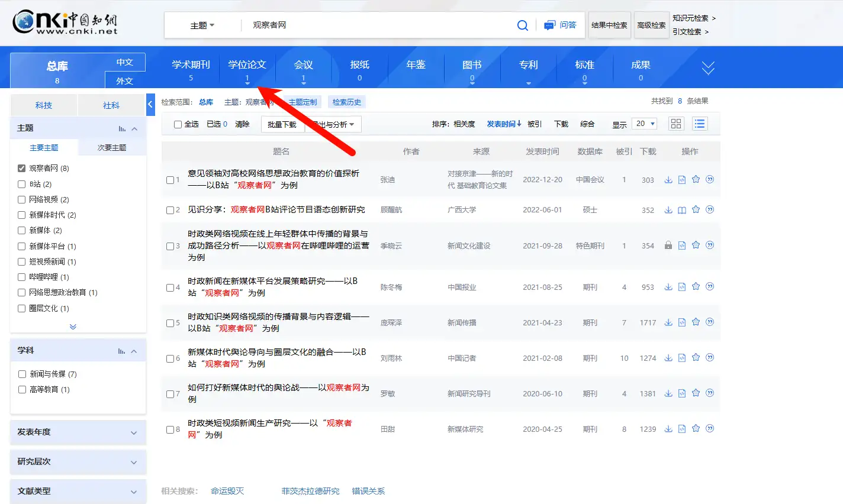Download the 中国报业 article
843x504 pixels.
coord(668,287)
